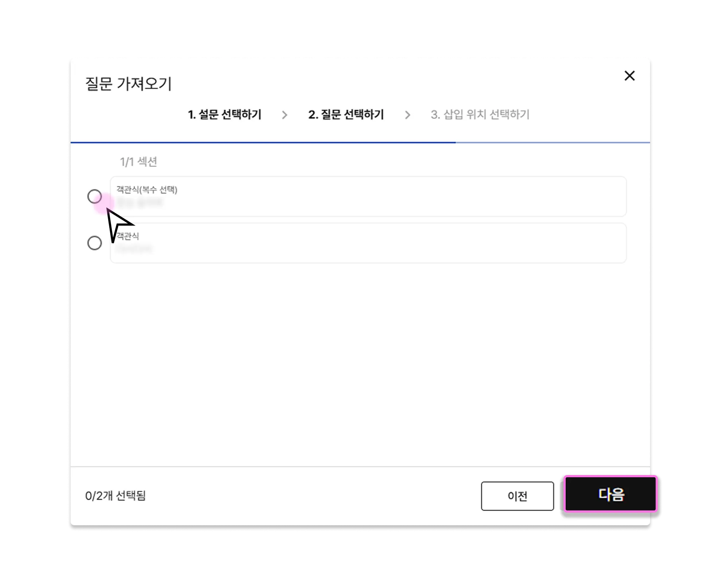Click the chevron before 삽입 위치 선택하기 step
This screenshot has width=728, height=582.
407,115
